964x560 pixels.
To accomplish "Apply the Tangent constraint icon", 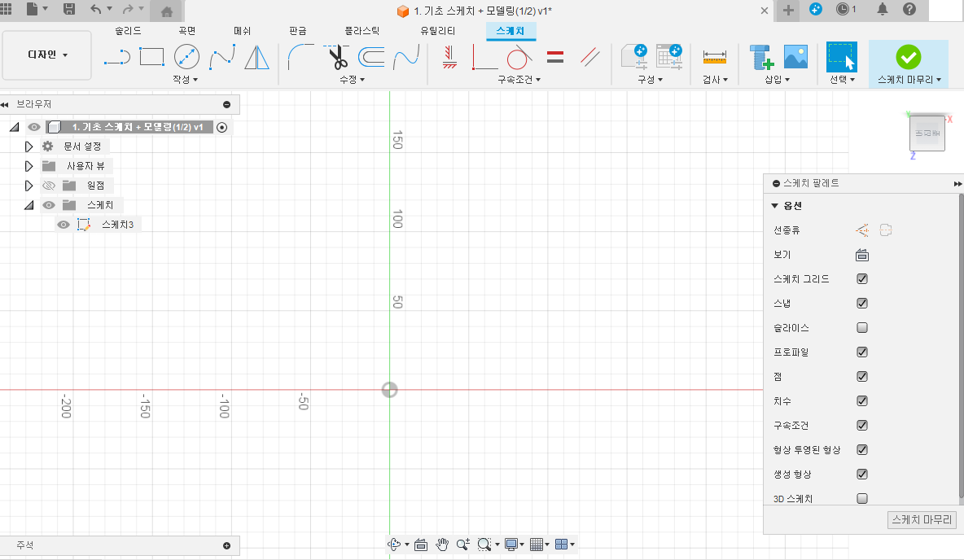I will click(x=519, y=57).
